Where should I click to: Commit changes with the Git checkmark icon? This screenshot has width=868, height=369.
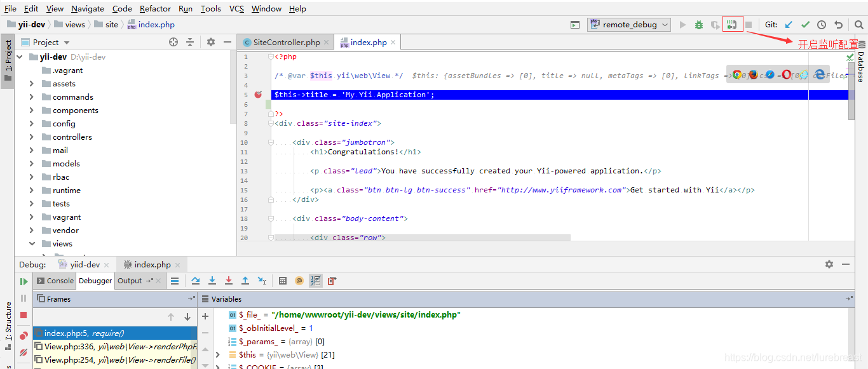804,23
